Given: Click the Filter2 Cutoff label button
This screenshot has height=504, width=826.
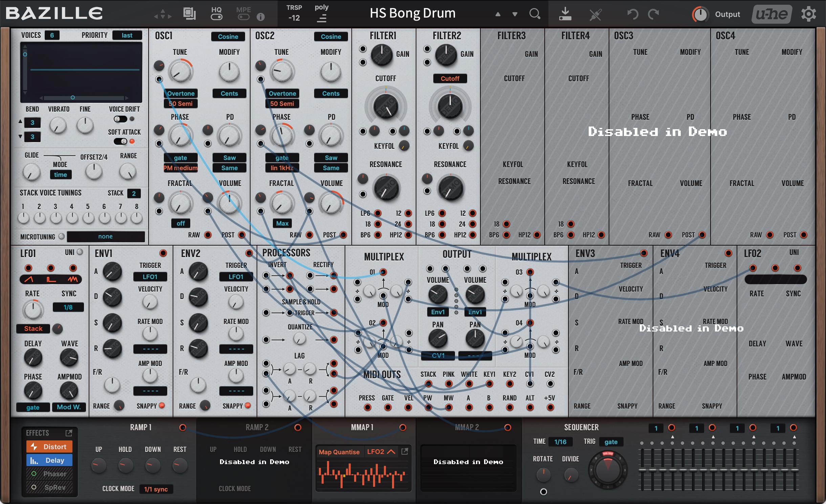Looking at the screenshot, I should coord(450,78).
